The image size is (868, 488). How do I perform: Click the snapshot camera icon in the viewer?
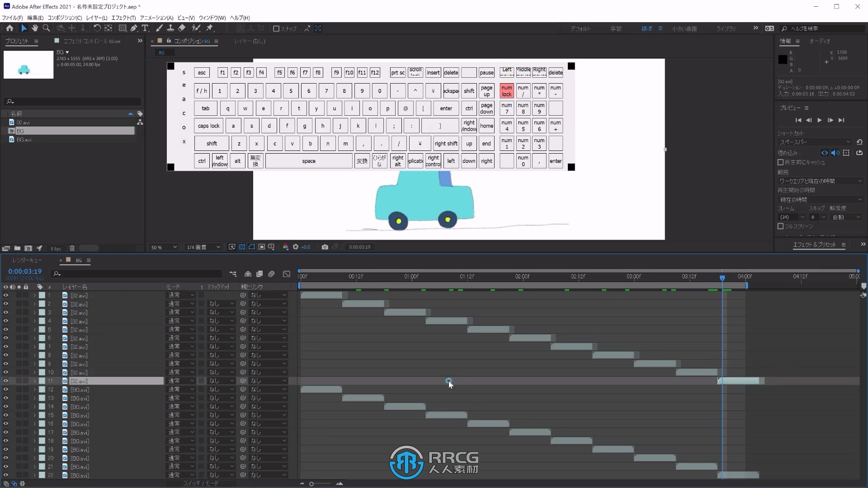pyautogui.click(x=325, y=247)
